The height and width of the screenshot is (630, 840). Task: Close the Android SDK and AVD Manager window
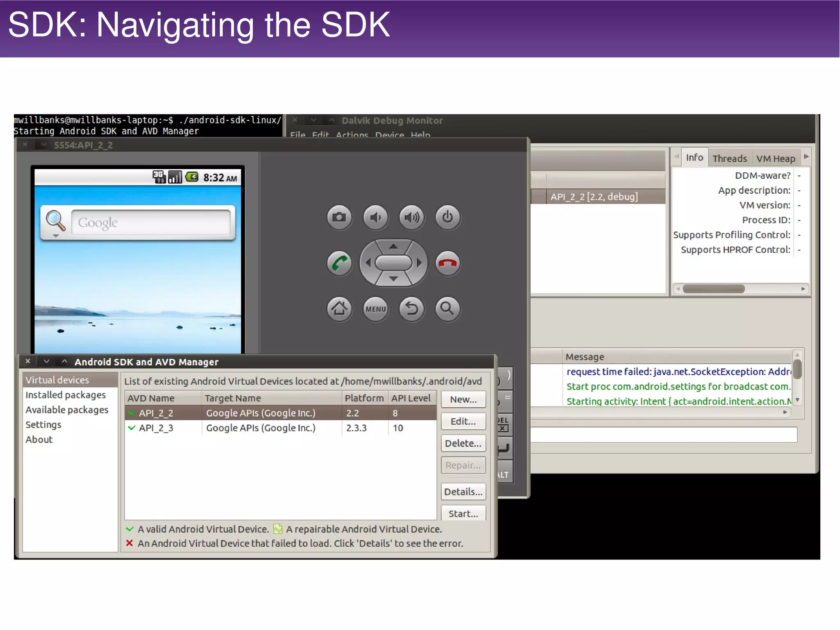28,361
